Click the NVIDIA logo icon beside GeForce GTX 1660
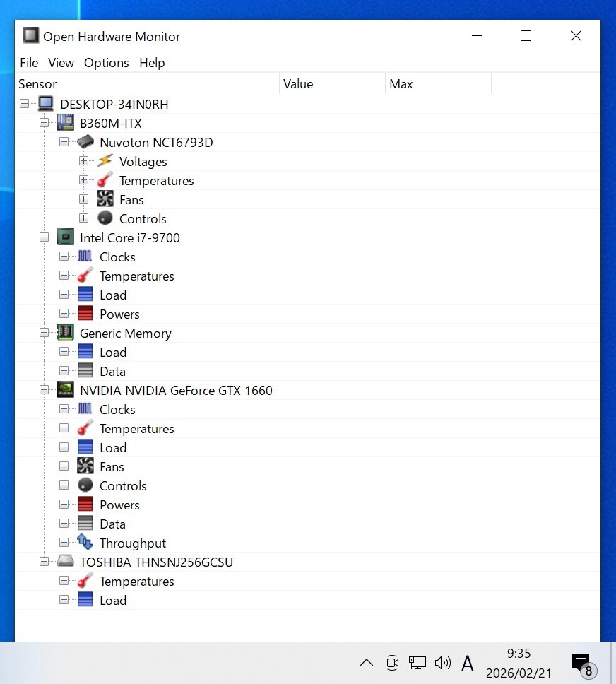The image size is (616, 684). tap(66, 389)
